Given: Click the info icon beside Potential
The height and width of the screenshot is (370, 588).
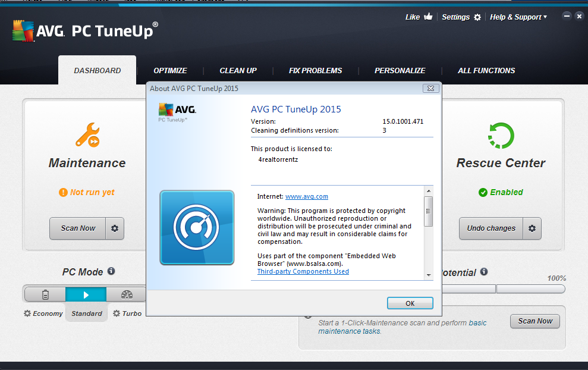Looking at the screenshot, I should point(484,271).
